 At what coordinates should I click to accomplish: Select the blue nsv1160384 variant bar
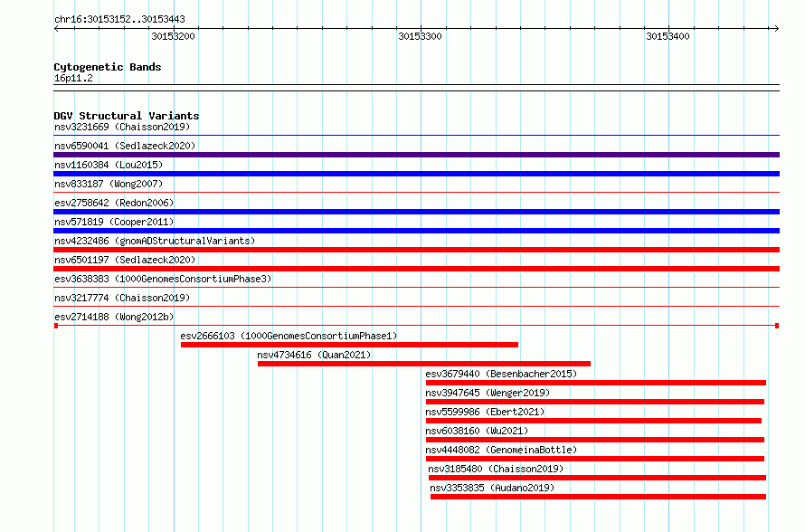pyautogui.click(x=416, y=174)
